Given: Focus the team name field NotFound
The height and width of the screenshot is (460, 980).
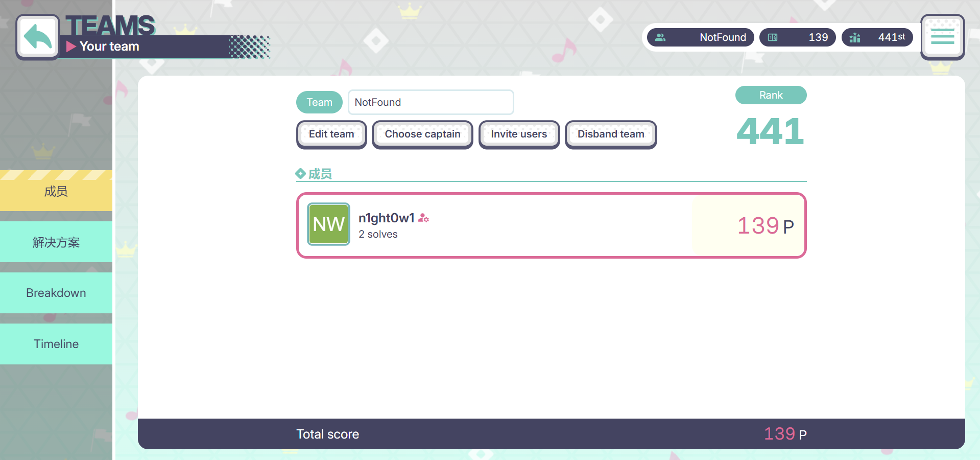Looking at the screenshot, I should click(431, 102).
